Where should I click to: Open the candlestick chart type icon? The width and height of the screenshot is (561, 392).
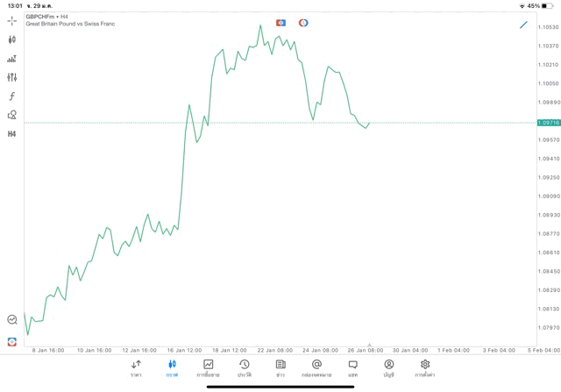(12, 39)
